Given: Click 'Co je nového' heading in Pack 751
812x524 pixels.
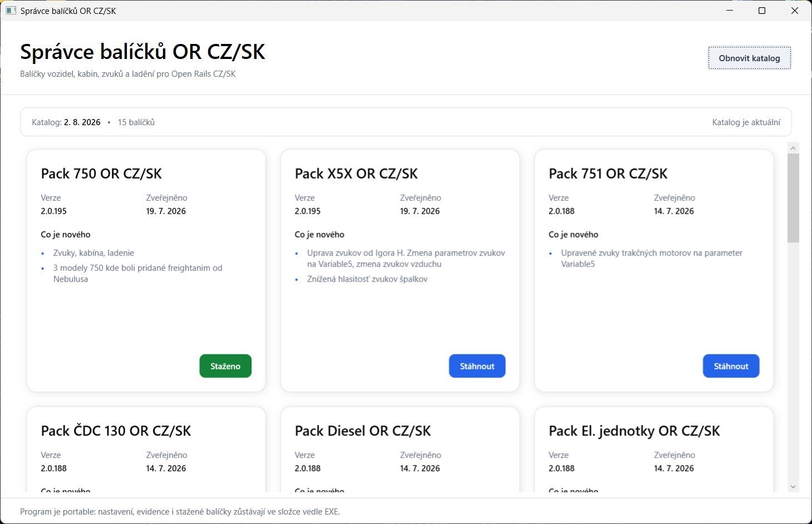Looking at the screenshot, I should tap(573, 235).
